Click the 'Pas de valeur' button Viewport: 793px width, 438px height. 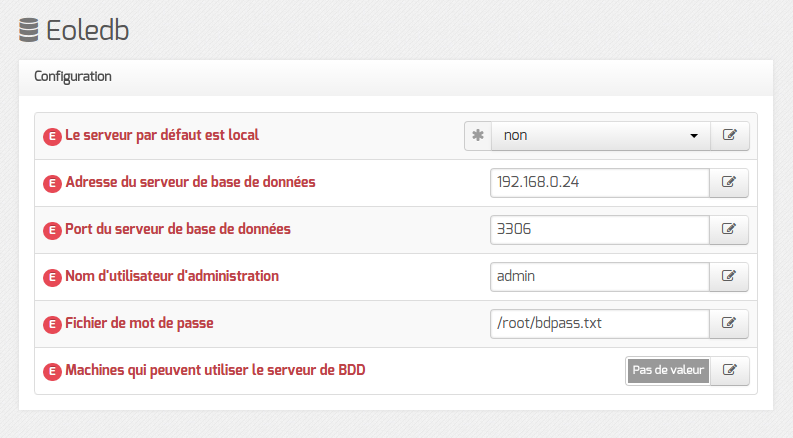668,371
